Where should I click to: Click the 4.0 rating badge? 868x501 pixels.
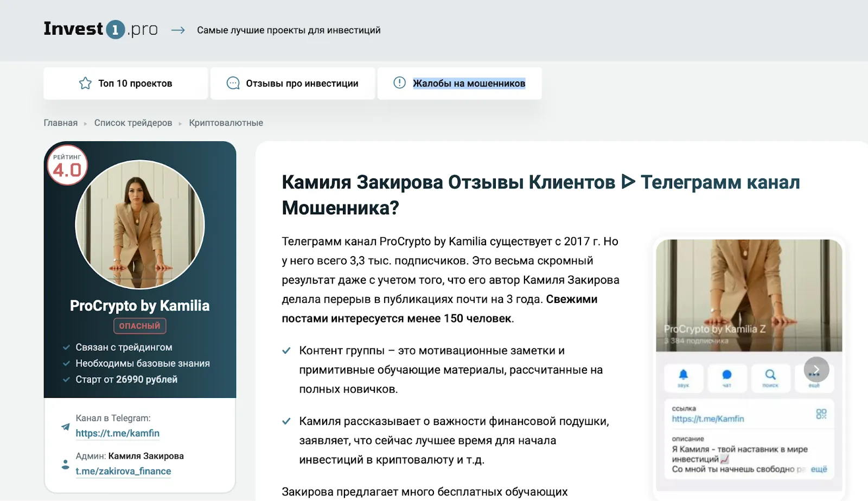pyautogui.click(x=67, y=166)
